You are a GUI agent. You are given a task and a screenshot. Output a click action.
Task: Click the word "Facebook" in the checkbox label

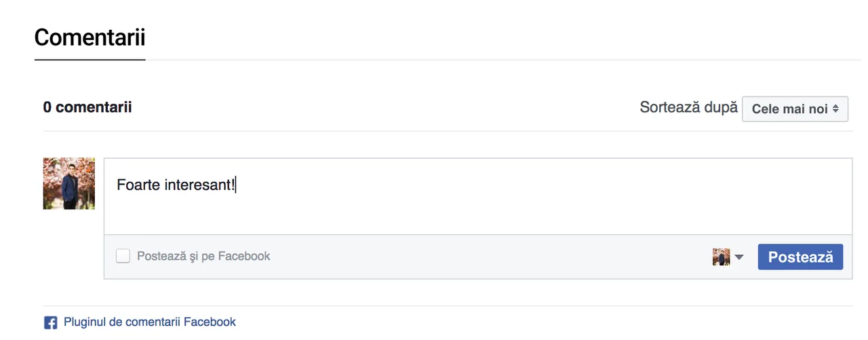click(244, 256)
